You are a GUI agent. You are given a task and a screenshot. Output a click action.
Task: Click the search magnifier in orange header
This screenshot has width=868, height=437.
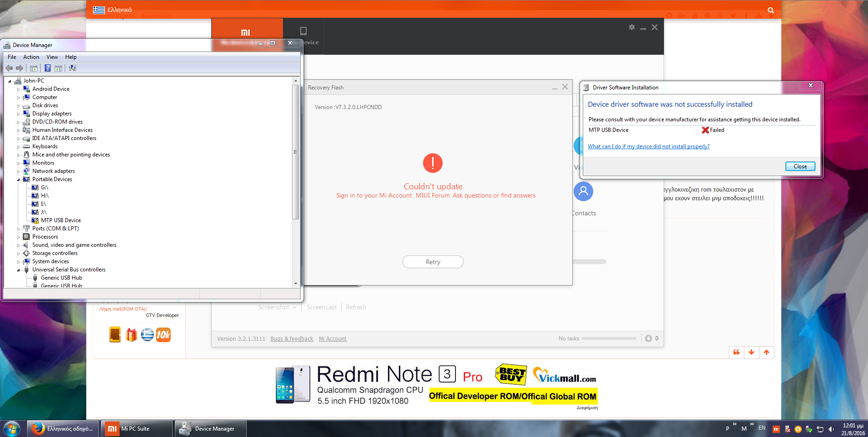(771, 10)
